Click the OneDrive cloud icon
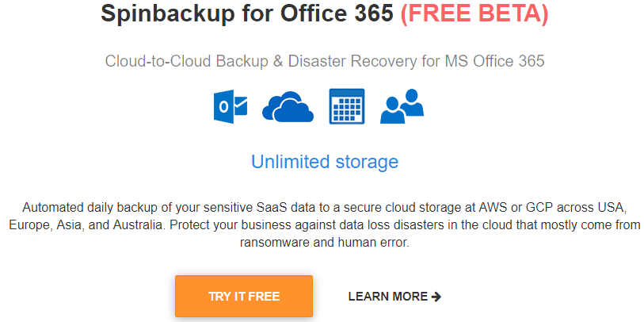 click(288, 107)
